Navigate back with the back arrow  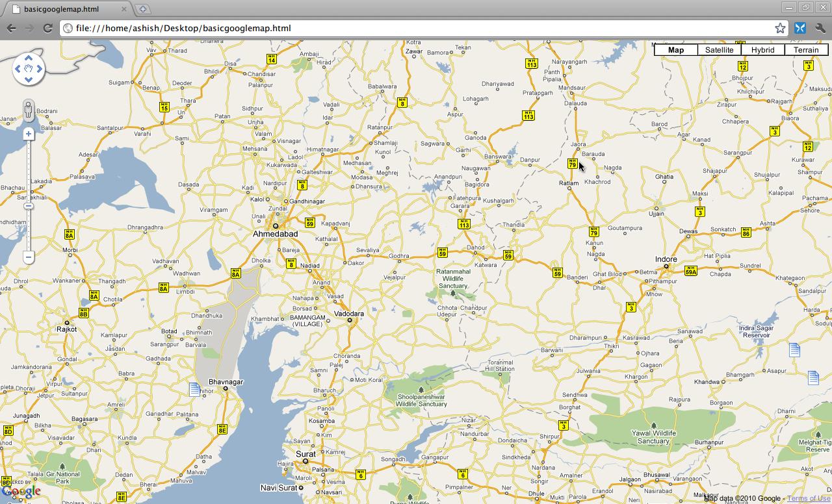click(11, 28)
